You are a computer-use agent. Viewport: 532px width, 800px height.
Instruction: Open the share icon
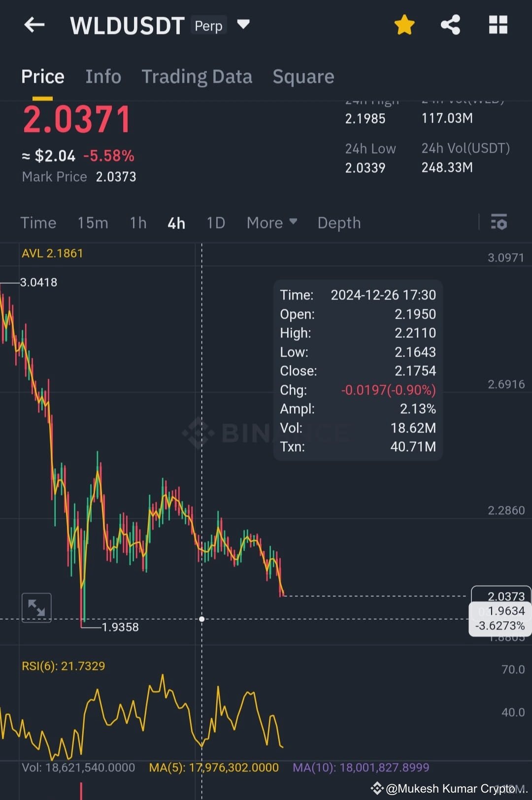(450, 25)
